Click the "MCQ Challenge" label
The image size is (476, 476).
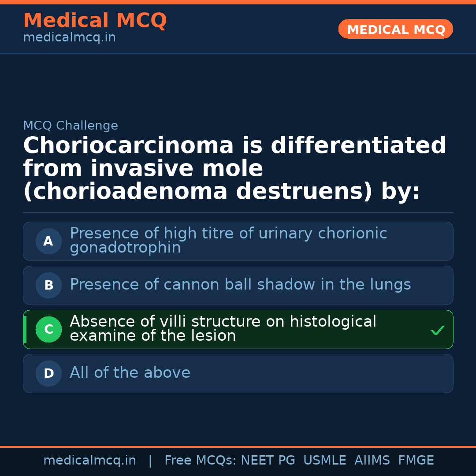pos(71,126)
